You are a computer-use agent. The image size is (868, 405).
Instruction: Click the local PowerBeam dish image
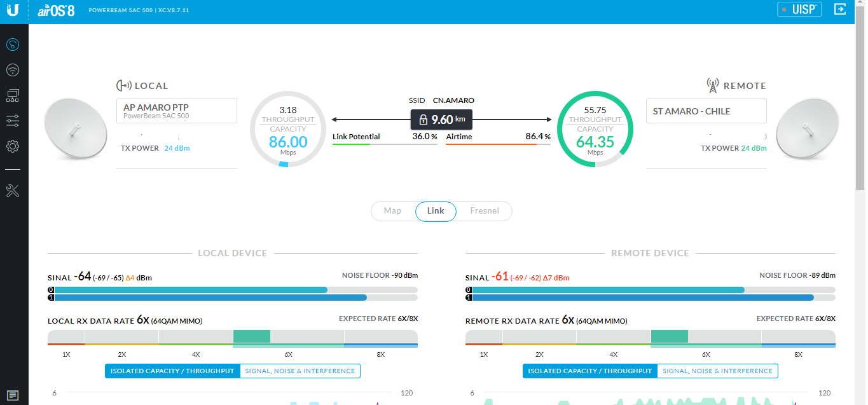(x=74, y=129)
